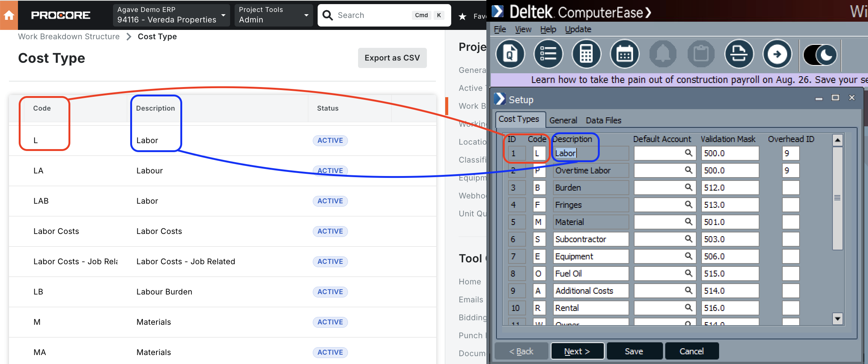Image resolution: width=868 pixels, height=364 pixels.
Task: Click the Next button in Setup
Action: pyautogui.click(x=577, y=351)
